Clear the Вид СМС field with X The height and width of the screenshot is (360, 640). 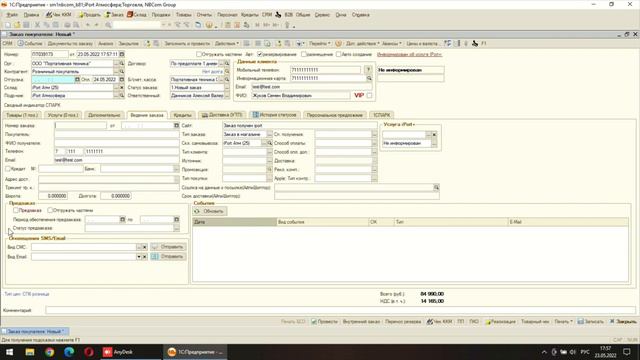tap(144, 247)
